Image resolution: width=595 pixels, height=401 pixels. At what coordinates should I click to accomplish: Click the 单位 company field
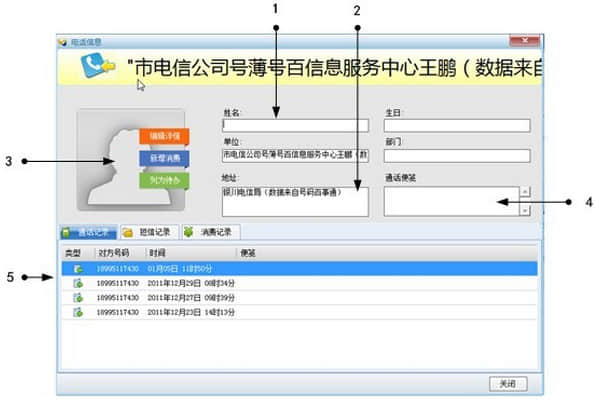pyautogui.click(x=295, y=156)
